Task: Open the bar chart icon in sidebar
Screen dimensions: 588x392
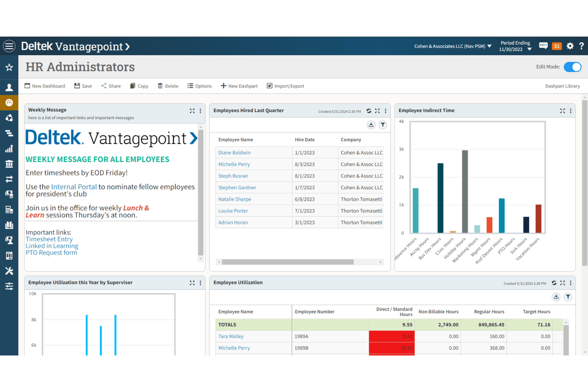Action: 9,149
